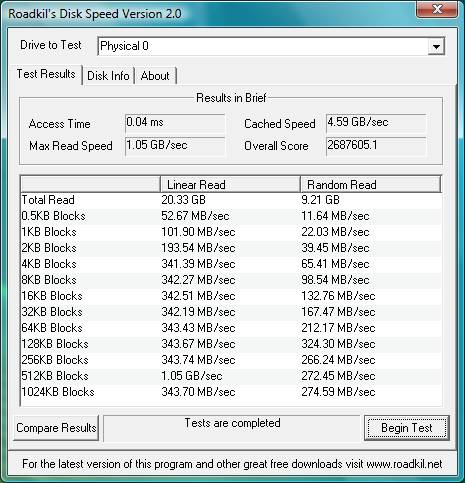Select the 128KB Blocks row
The height and width of the screenshot is (483, 465).
point(231,344)
